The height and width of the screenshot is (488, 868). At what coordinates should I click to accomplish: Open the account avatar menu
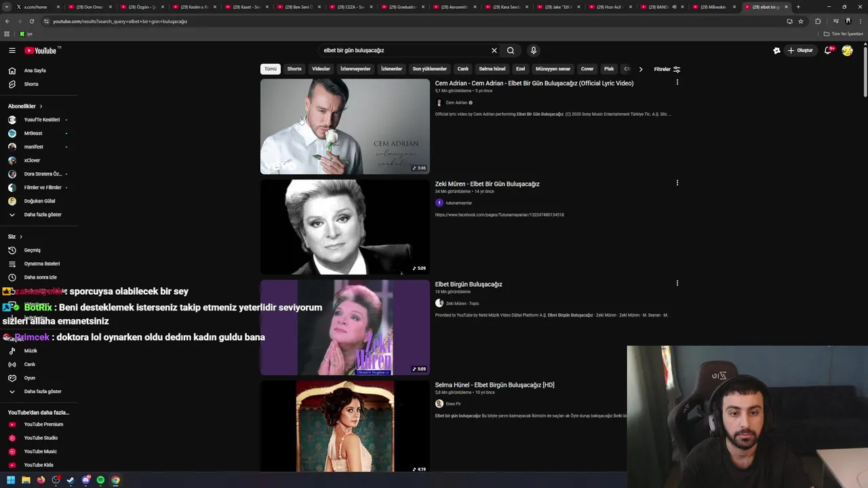click(x=847, y=50)
